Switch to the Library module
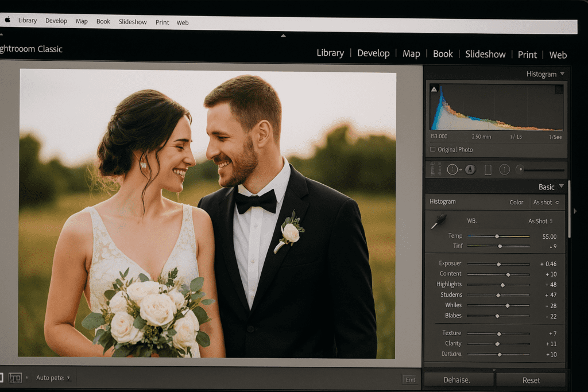The height and width of the screenshot is (392, 588). point(330,53)
